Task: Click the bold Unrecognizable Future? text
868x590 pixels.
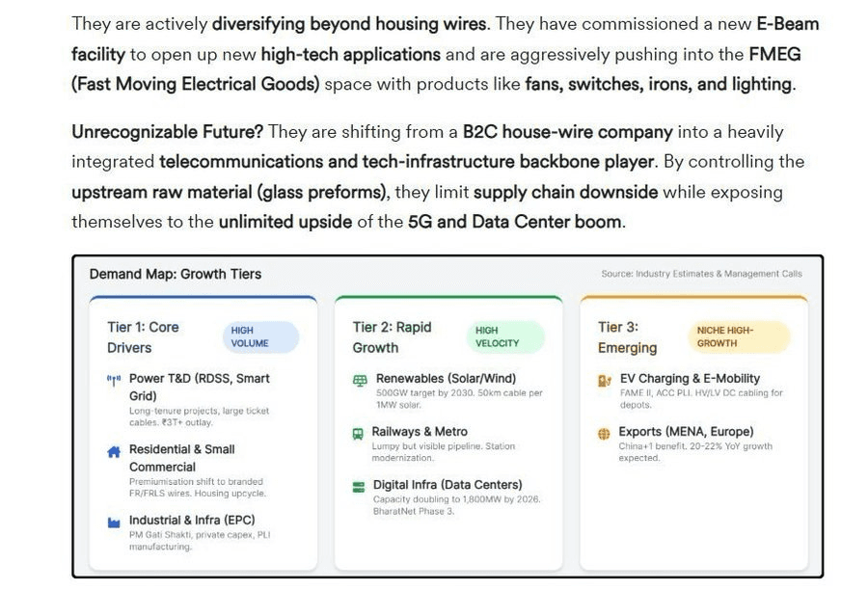Action: [x=167, y=131]
